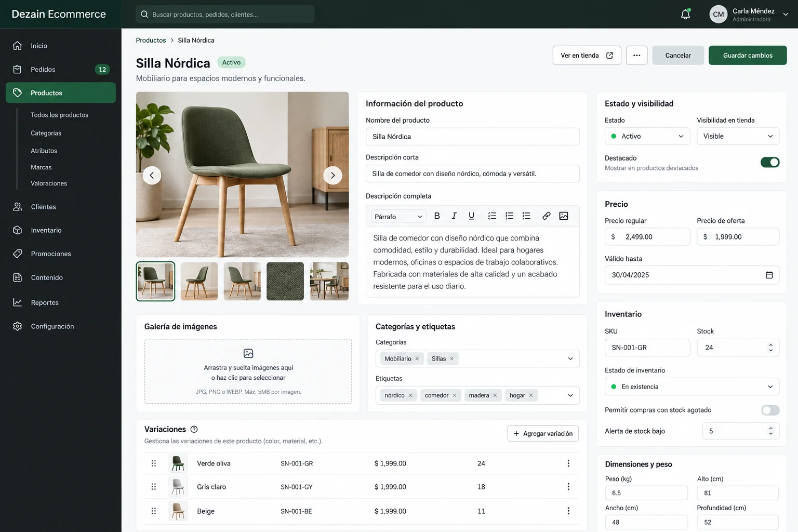Open Inventario in the sidebar

point(61,230)
